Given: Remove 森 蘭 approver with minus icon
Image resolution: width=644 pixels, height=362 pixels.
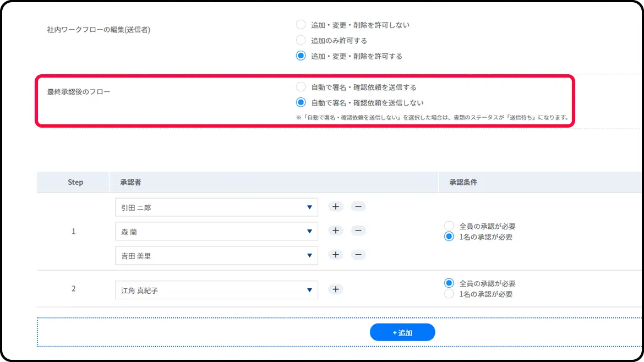Looking at the screenshot, I should 358,231.
